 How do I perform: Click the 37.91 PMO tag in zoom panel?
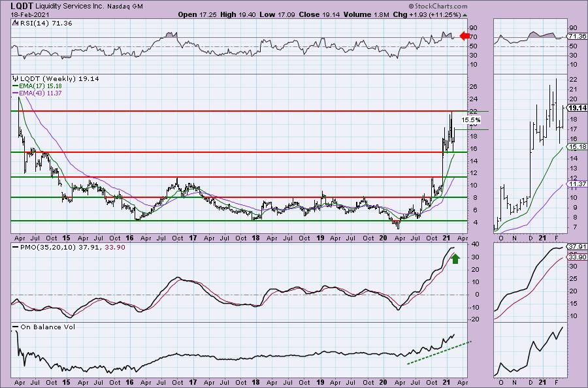pos(577,247)
